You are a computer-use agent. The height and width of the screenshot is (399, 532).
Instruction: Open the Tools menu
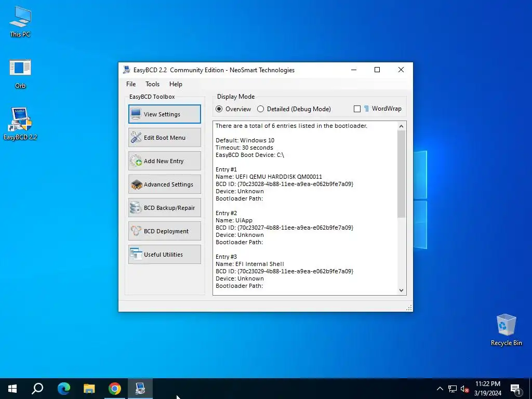152,84
